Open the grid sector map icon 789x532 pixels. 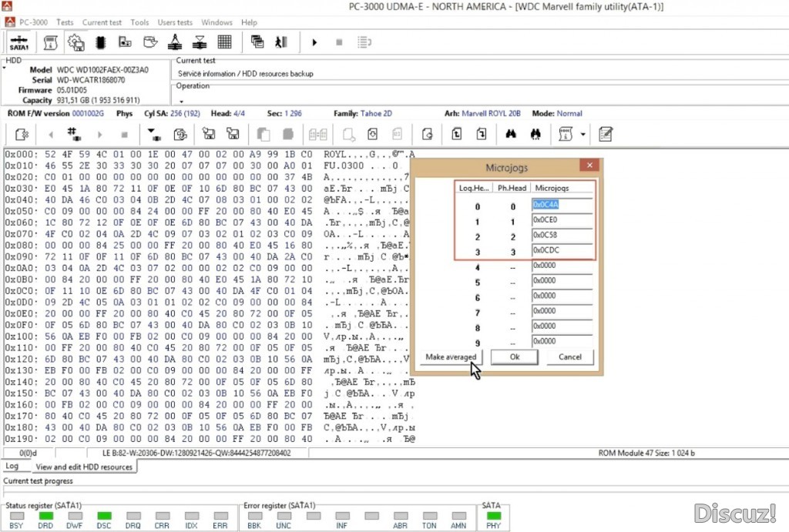[x=224, y=42]
